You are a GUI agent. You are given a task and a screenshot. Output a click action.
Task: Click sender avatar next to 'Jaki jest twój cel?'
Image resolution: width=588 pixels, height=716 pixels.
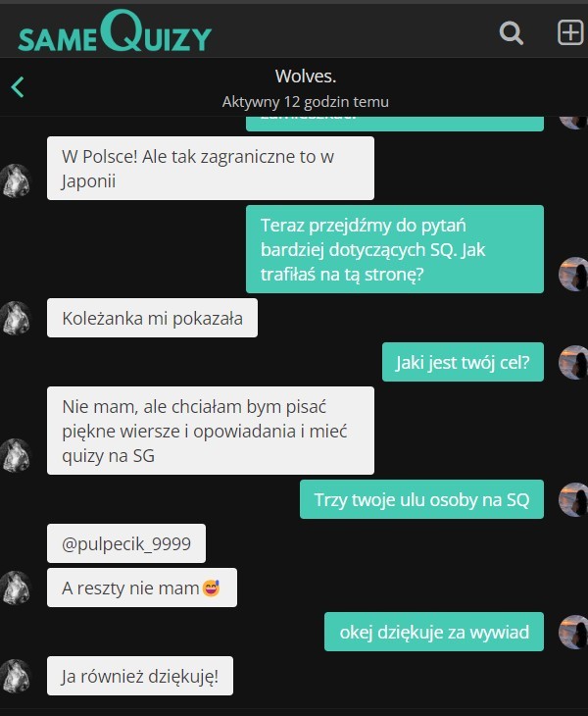tap(573, 362)
